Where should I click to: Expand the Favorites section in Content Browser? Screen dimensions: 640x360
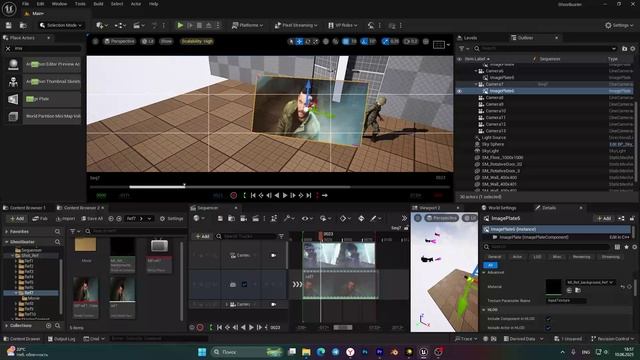pyautogui.click(x=7, y=231)
